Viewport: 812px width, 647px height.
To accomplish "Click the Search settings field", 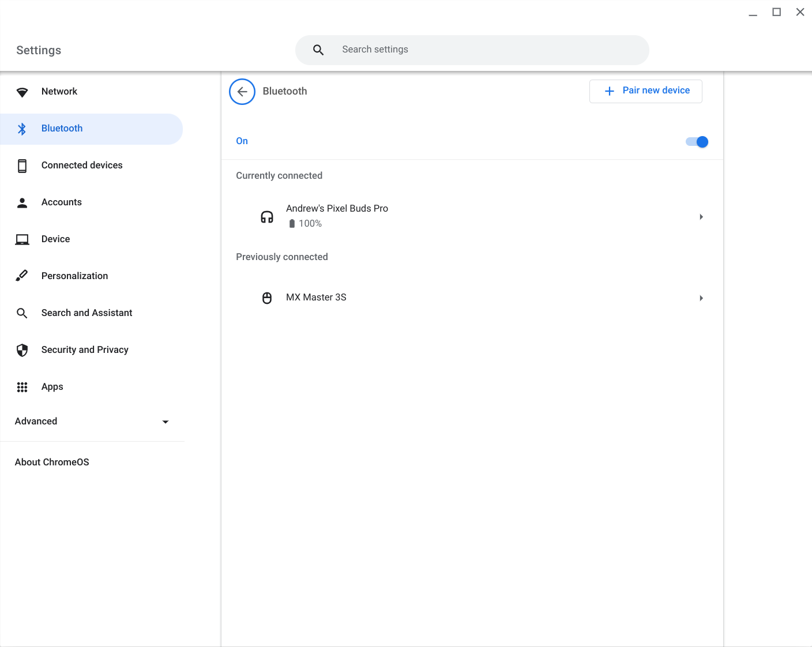I will click(472, 50).
